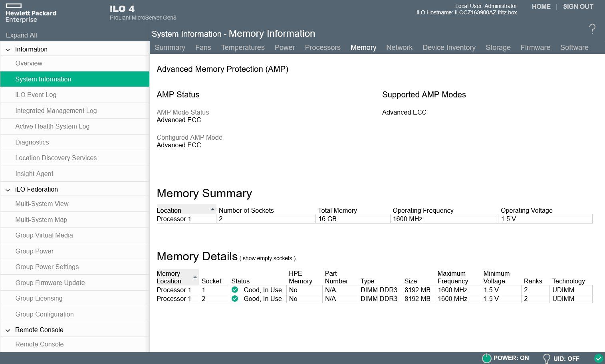Viewport: 605px width, 364px height.
Task: Open Insight Agent page
Action: [x=75, y=174]
